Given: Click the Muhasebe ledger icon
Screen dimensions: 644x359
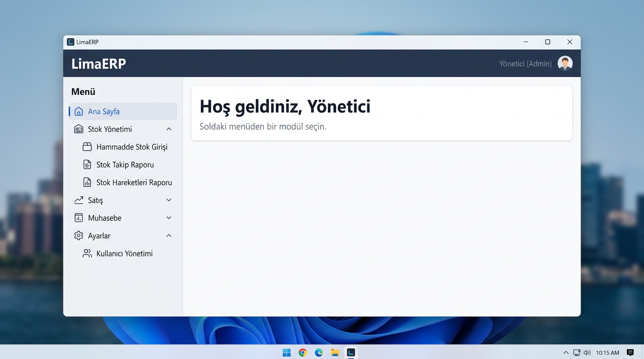Looking at the screenshot, I should pyautogui.click(x=79, y=218).
